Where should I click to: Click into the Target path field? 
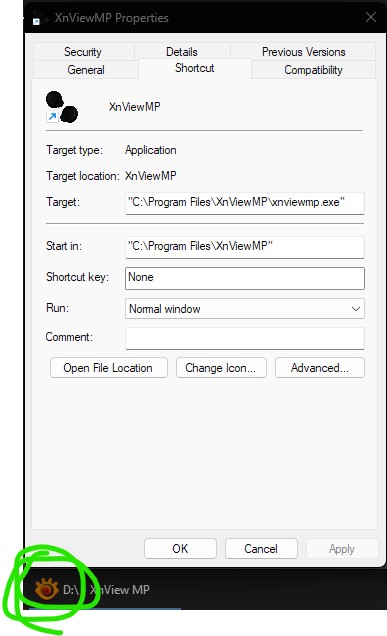pyautogui.click(x=245, y=202)
